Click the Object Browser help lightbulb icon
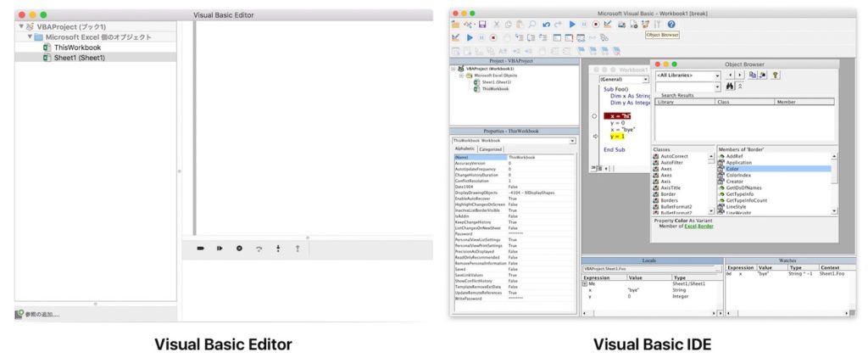The height and width of the screenshot is (358, 868). 775,75
